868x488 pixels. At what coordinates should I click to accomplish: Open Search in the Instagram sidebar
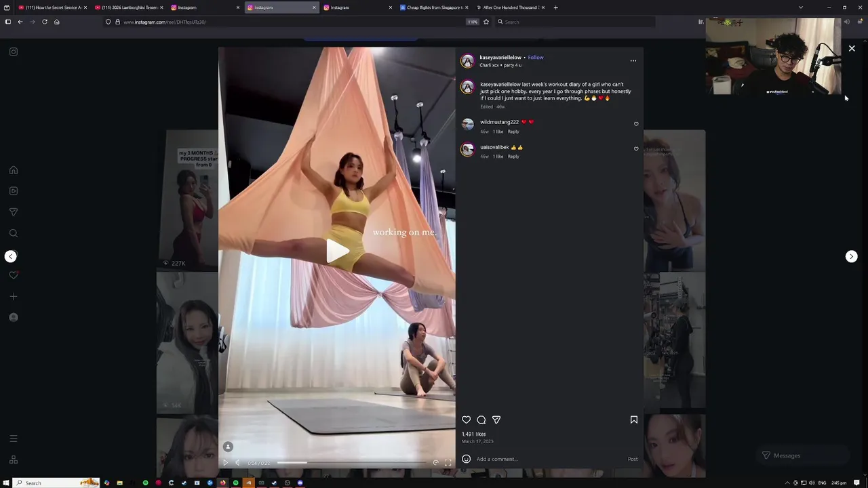[14, 233]
